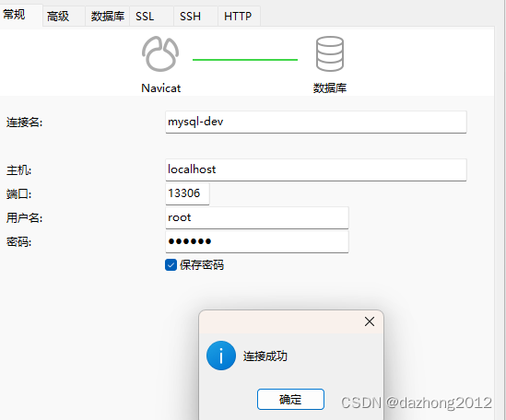
Task: Click the 数据库 caption under cylinder icon
Action: coord(330,88)
